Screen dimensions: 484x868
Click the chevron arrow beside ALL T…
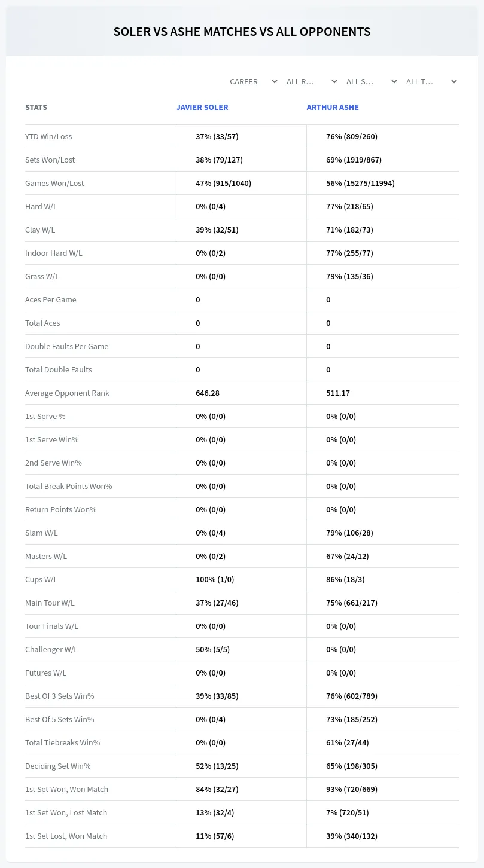tap(453, 81)
